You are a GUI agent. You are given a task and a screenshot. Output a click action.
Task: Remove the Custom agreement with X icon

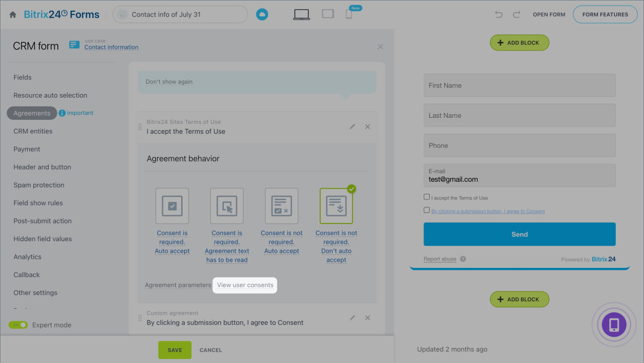[367, 318]
